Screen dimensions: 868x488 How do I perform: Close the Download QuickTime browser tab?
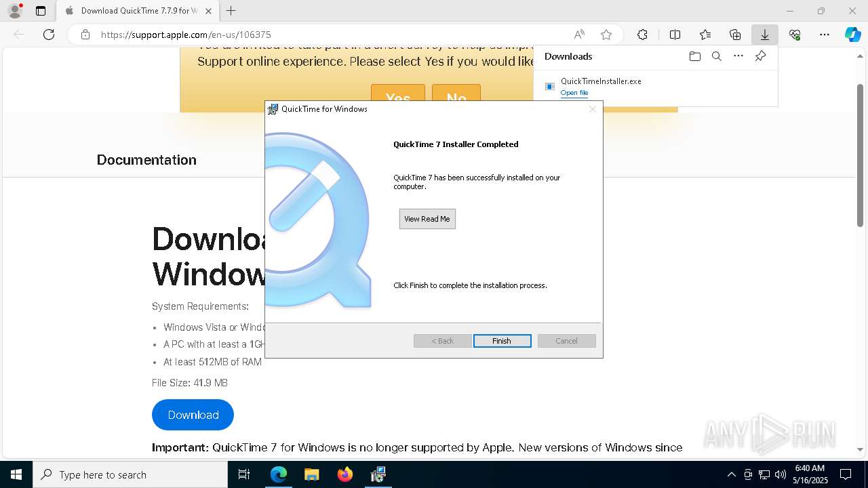tap(208, 11)
